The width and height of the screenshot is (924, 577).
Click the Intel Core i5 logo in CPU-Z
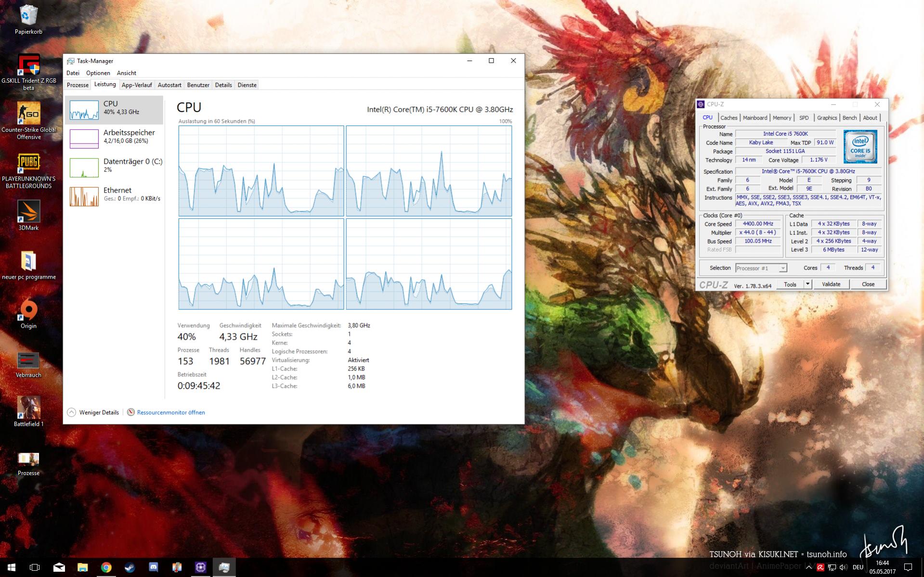click(860, 147)
